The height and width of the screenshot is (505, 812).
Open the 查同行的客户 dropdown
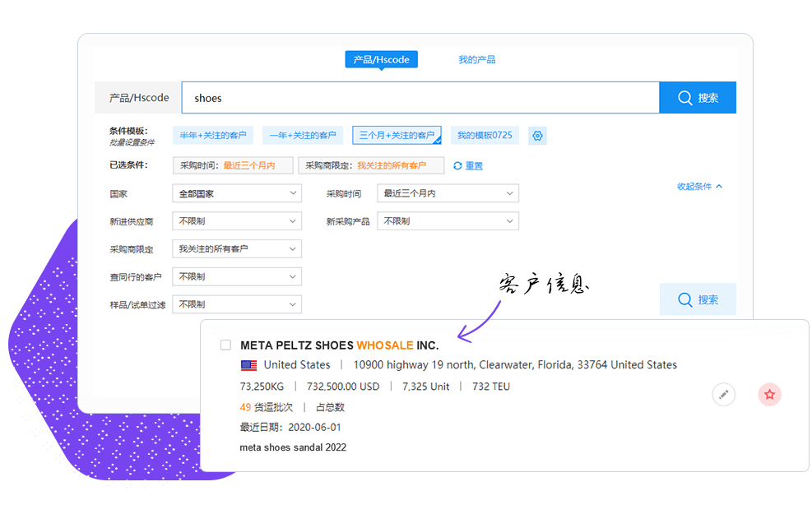[x=237, y=276]
